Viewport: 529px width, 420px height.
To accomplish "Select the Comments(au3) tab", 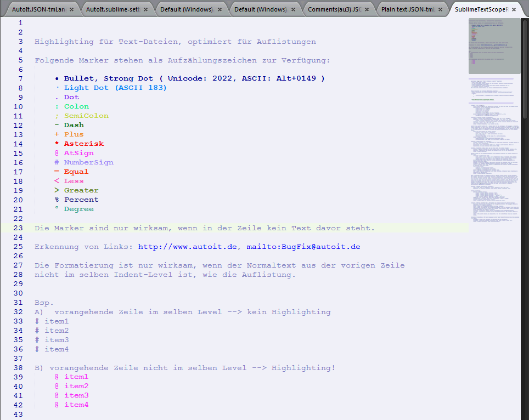I will point(334,10).
